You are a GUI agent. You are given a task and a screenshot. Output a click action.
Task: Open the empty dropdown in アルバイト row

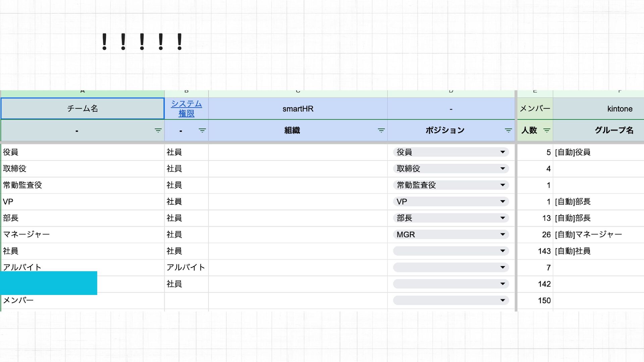pos(502,267)
